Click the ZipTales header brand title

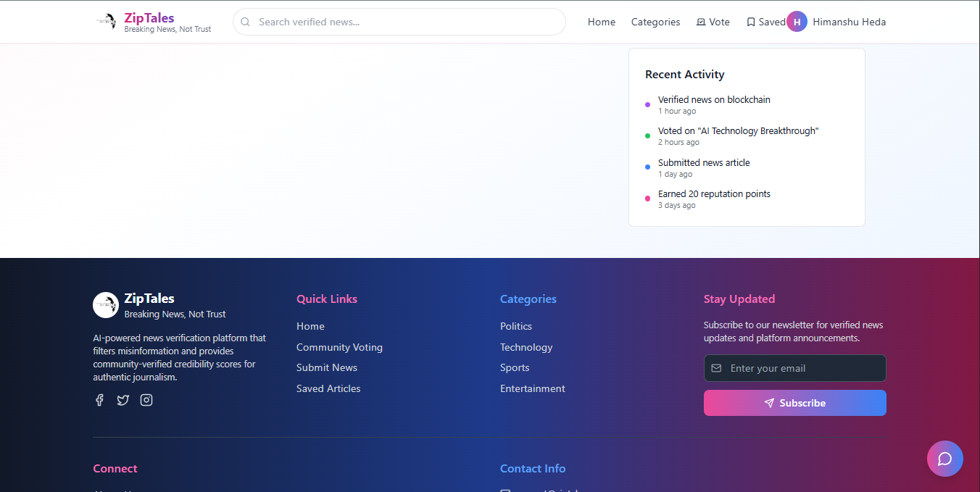click(149, 18)
